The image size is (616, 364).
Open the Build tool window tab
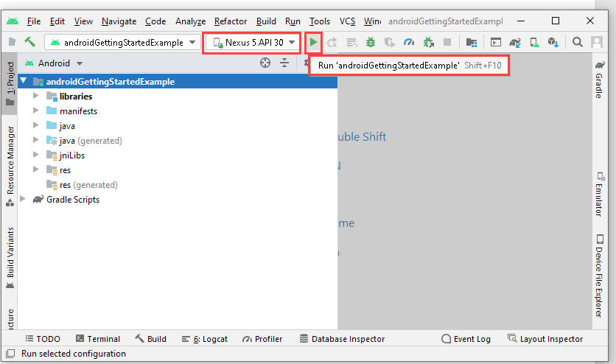pyautogui.click(x=151, y=338)
